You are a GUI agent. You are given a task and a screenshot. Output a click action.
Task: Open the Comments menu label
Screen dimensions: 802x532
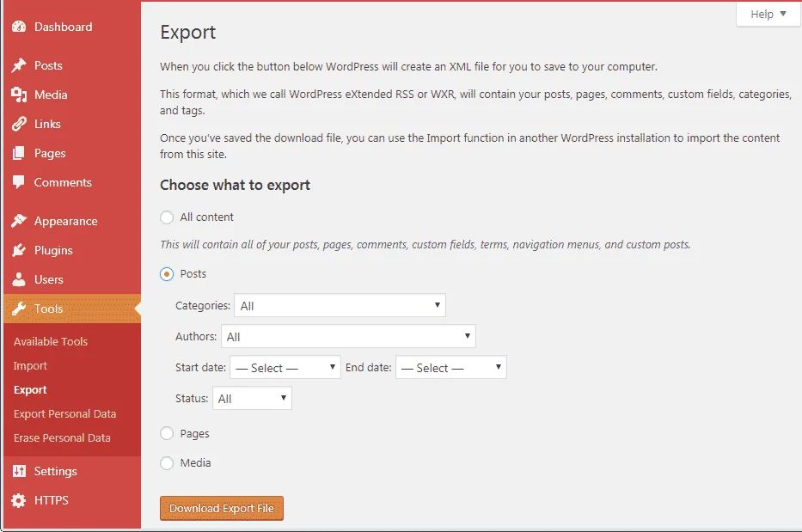click(x=63, y=182)
